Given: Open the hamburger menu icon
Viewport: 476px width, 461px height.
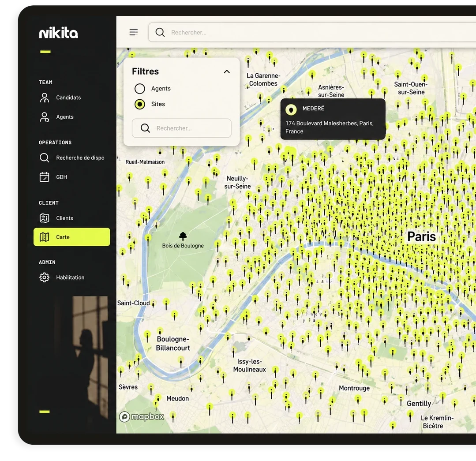Looking at the screenshot, I should 134,32.
